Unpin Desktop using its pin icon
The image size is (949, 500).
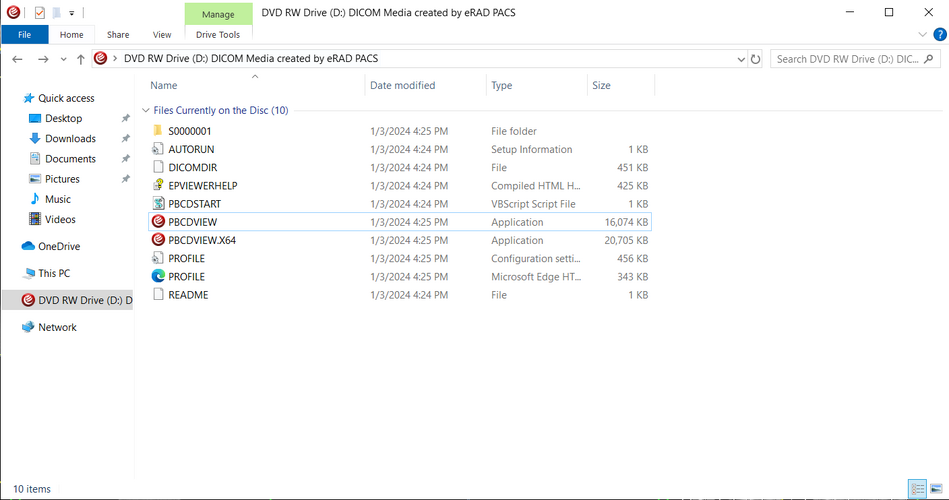click(125, 118)
